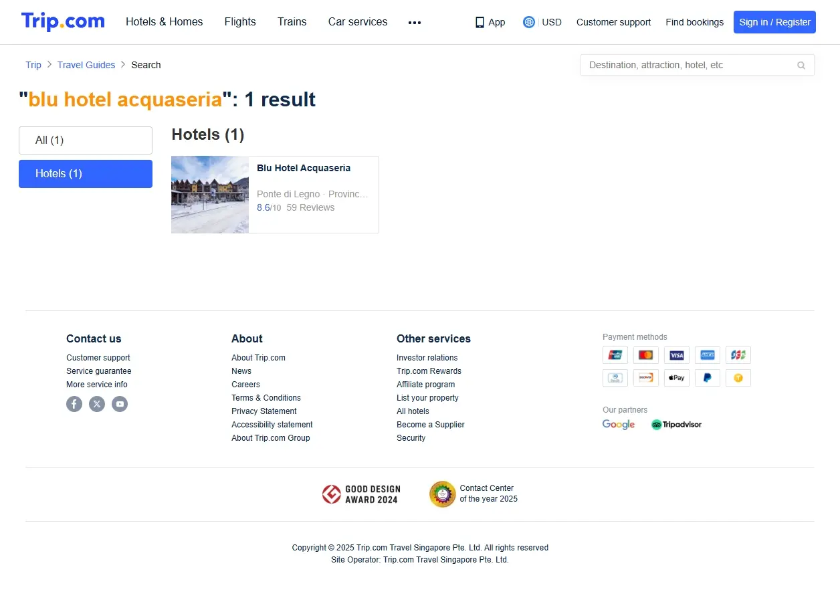This screenshot has height=616, width=840.
Task: Open Terms & Conditions link
Action: pyautogui.click(x=266, y=398)
